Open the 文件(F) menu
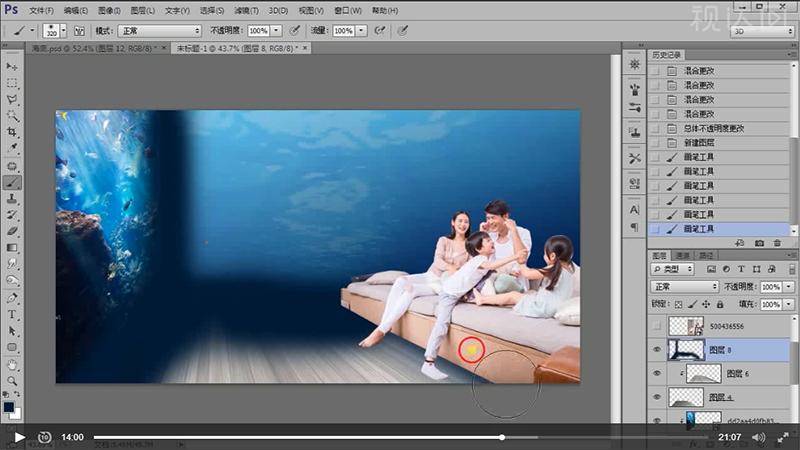The width and height of the screenshot is (800, 450). (x=41, y=10)
